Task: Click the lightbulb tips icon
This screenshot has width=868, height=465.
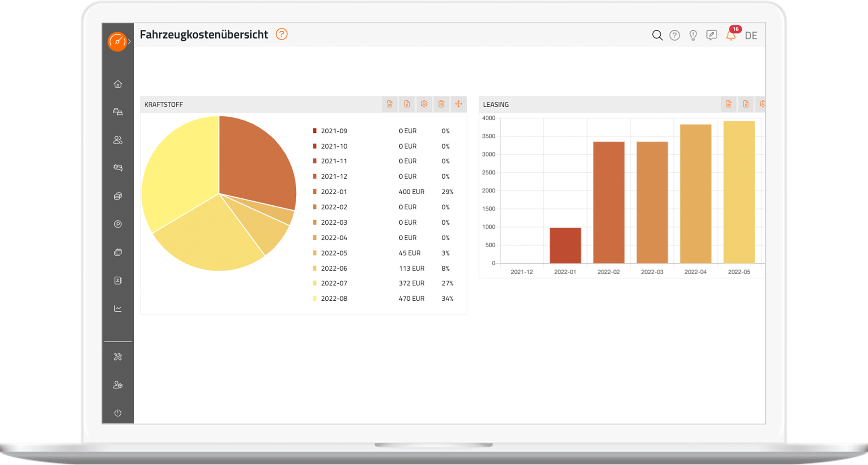Action: 693,35
